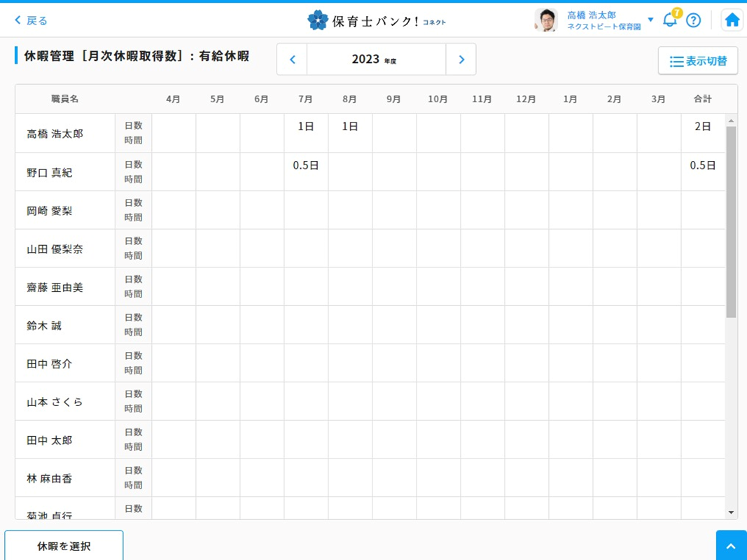747x560 pixels.
Task: Click scrollbar up arrow in table
Action: [731, 121]
